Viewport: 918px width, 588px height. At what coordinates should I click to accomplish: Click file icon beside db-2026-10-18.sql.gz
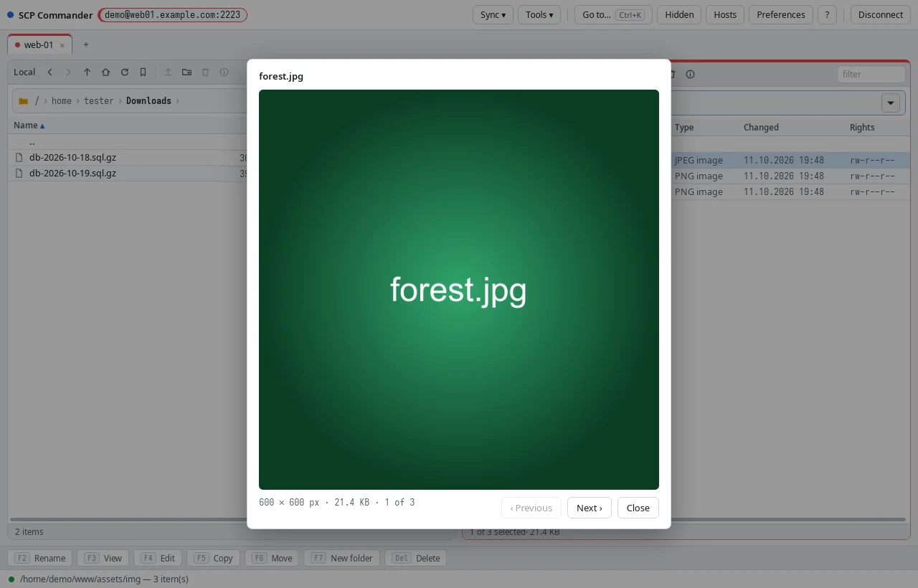[19, 158]
